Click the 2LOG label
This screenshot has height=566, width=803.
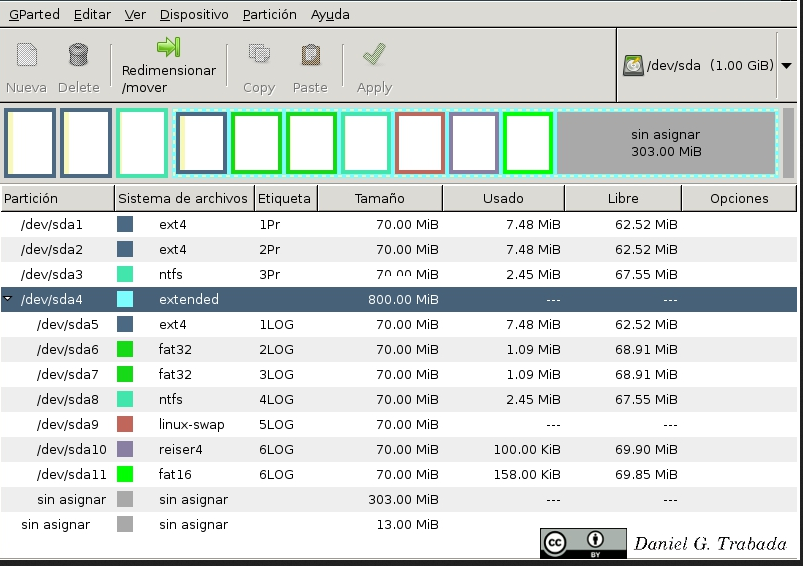pyautogui.click(x=277, y=349)
